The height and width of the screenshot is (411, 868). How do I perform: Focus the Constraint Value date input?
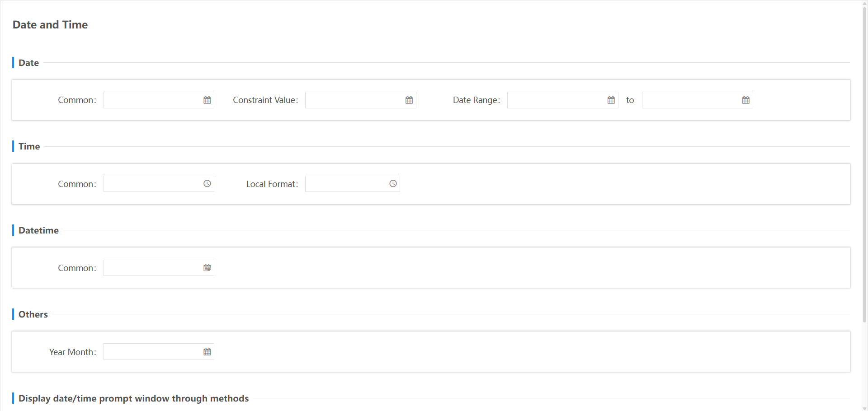(x=361, y=100)
